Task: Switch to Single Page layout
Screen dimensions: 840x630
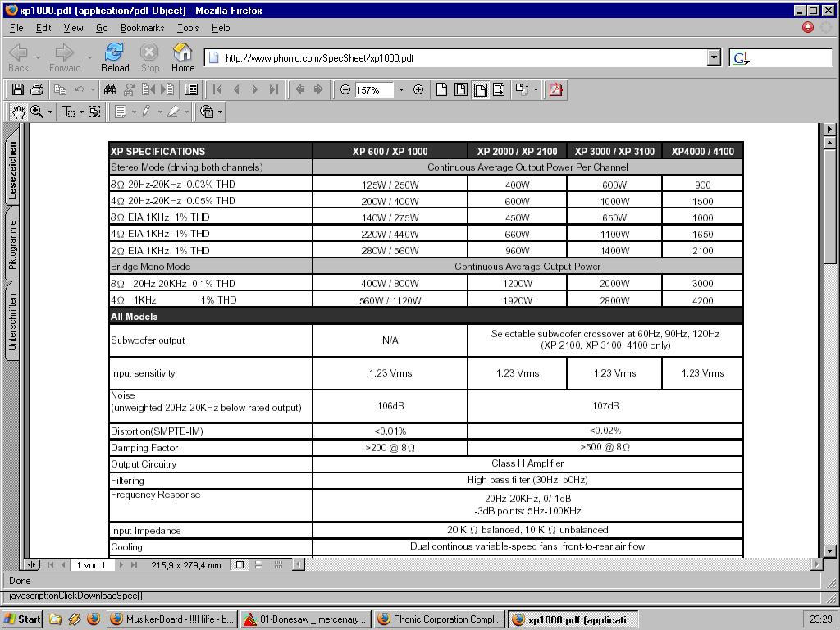Action: click(x=240, y=564)
